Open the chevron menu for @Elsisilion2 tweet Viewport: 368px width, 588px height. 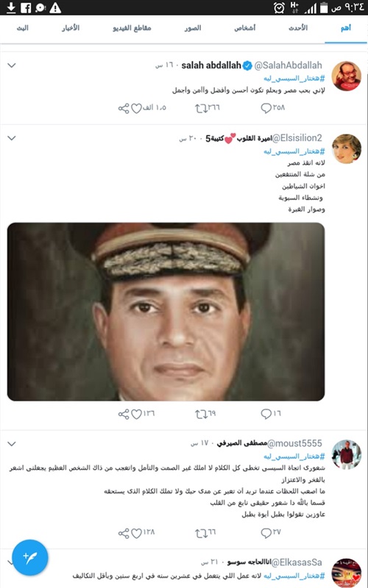point(12,138)
